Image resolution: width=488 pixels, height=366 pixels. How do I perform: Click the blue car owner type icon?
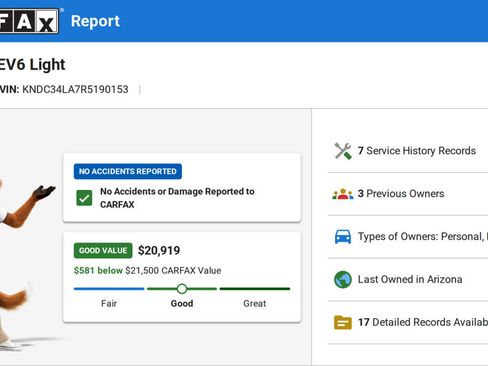343,237
